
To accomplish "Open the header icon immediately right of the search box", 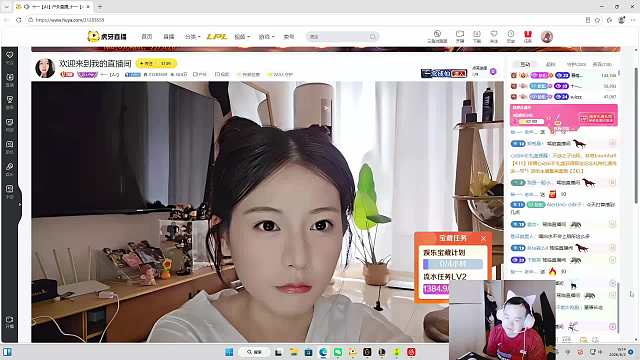I will coord(437,36).
